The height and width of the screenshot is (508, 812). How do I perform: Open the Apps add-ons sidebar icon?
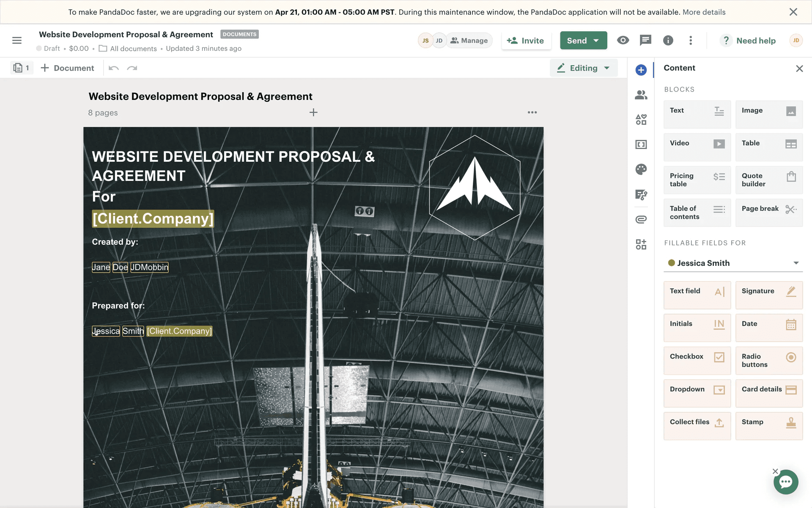(641, 244)
